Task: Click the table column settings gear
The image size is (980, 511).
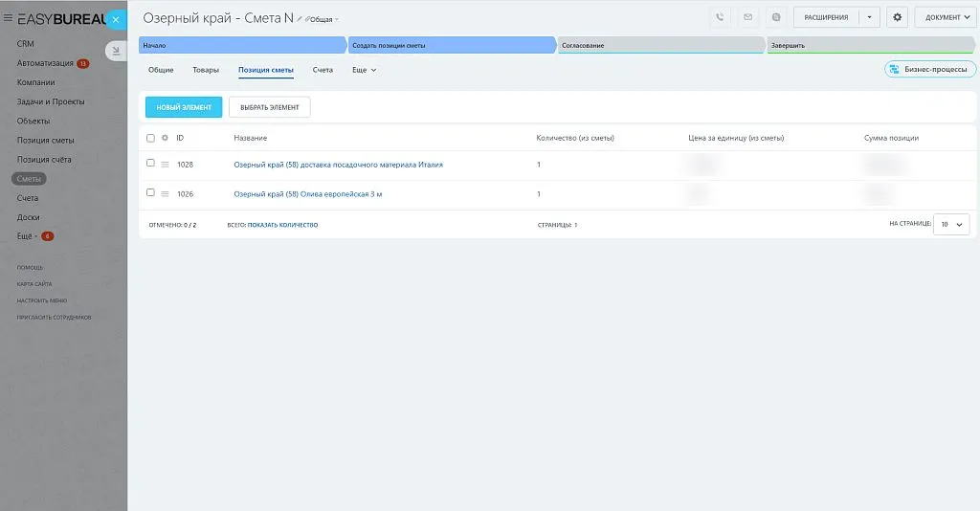Action: tap(165, 138)
